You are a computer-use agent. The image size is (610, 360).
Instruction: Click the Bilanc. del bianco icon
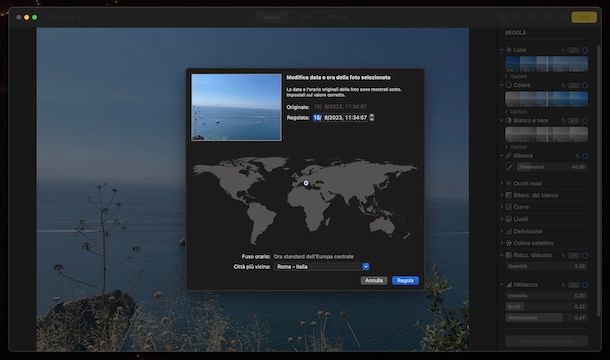coord(508,195)
